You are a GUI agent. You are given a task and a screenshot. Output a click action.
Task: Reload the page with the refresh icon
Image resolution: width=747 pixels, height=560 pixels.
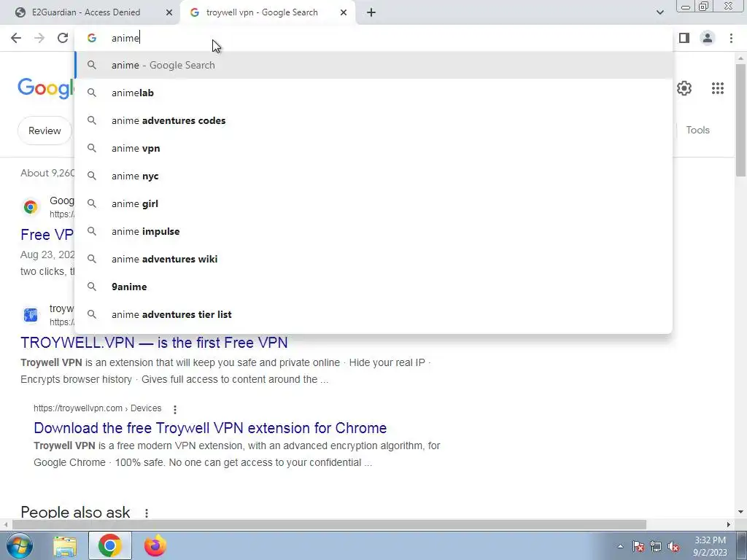pos(63,38)
